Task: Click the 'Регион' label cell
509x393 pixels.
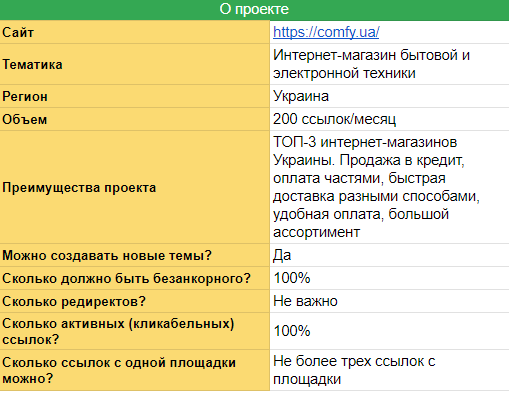Action: 135,96
